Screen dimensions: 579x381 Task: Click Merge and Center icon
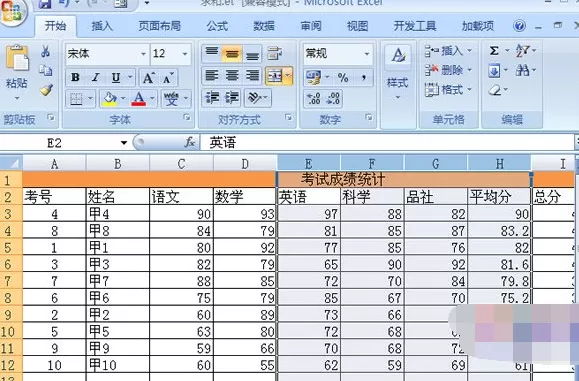point(274,76)
